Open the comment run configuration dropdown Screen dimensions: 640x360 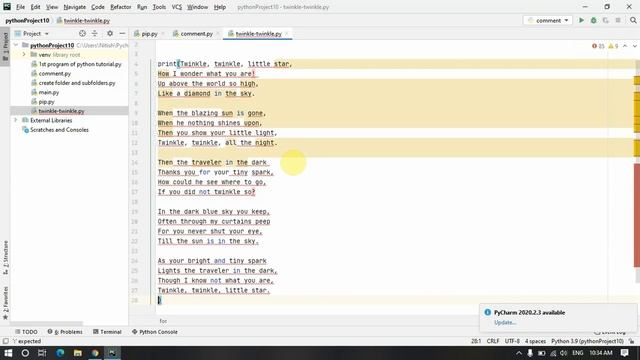pyautogui.click(x=548, y=20)
